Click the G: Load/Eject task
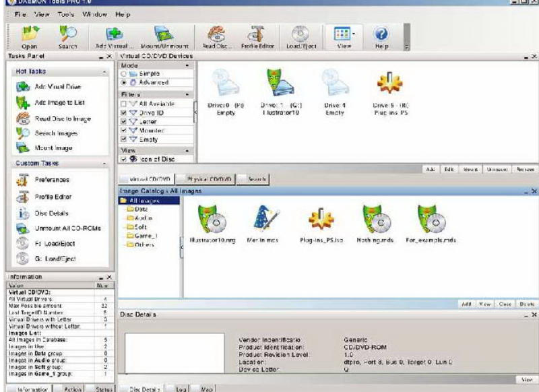The image size is (539, 392). click(46, 259)
